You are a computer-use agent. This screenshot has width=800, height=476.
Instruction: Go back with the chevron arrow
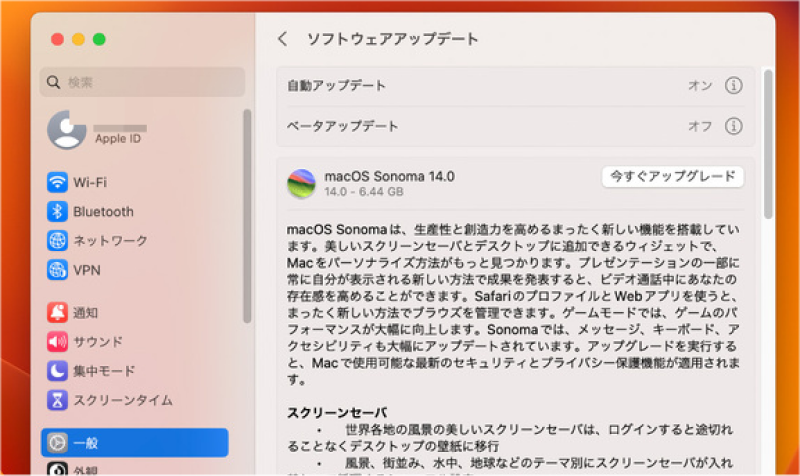click(282, 39)
